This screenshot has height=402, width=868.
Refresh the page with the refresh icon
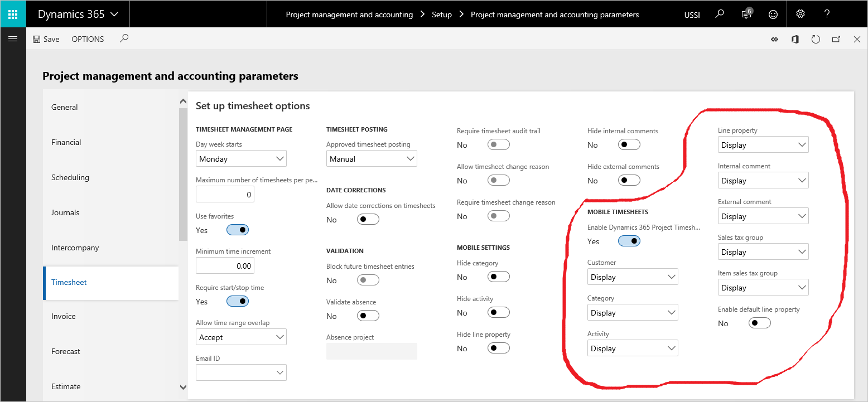click(x=816, y=39)
